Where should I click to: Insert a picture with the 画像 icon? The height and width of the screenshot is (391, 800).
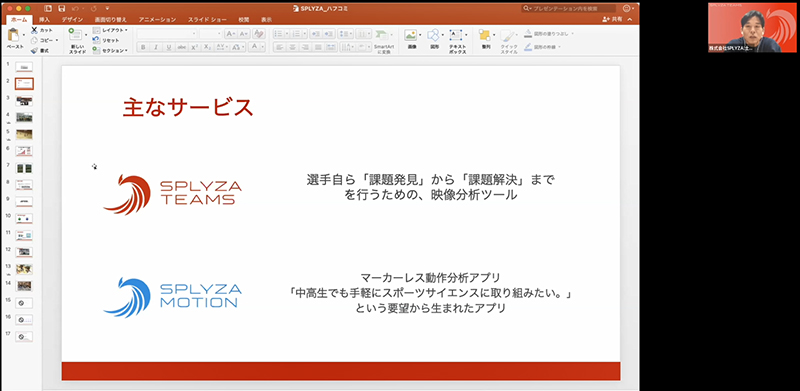pos(410,35)
